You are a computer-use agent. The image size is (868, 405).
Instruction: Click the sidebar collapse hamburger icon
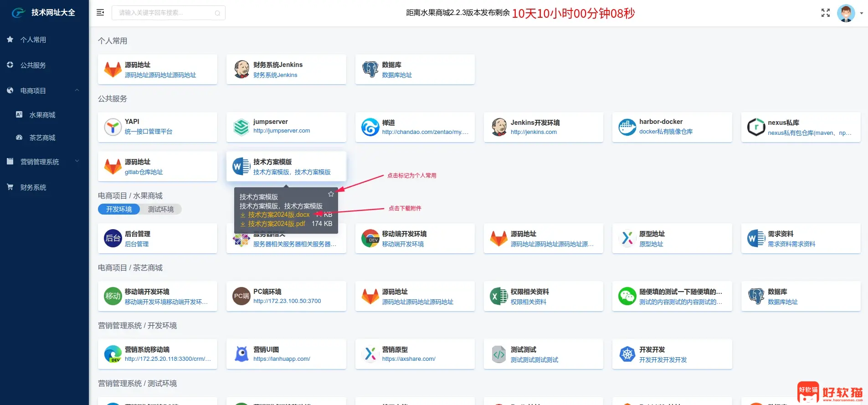[100, 13]
